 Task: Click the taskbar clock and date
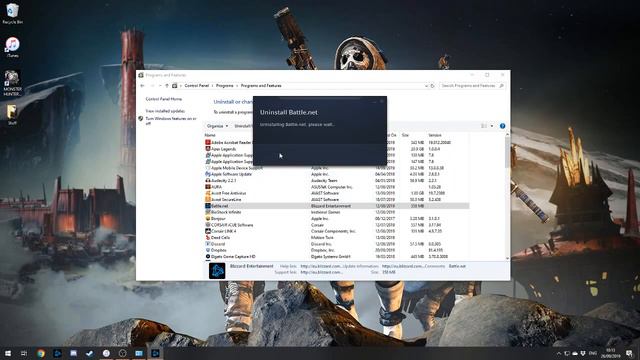tap(611, 353)
